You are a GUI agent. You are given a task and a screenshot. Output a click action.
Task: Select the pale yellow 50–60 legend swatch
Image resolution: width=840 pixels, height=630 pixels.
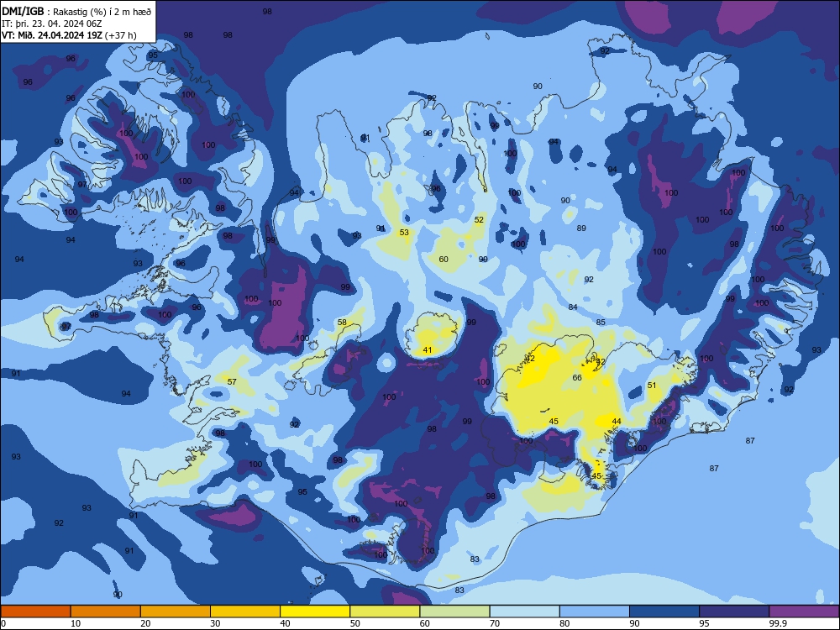click(385, 612)
